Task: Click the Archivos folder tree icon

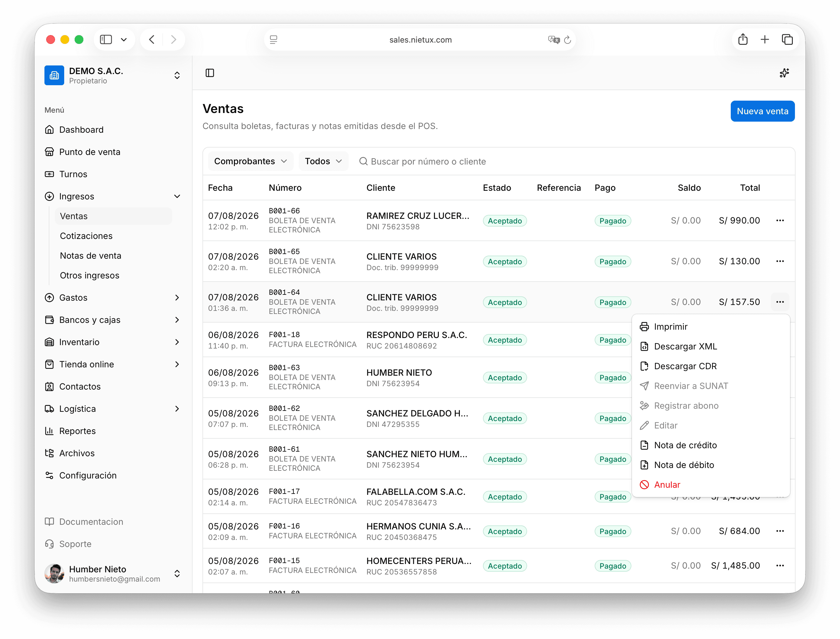Action: [49, 453]
